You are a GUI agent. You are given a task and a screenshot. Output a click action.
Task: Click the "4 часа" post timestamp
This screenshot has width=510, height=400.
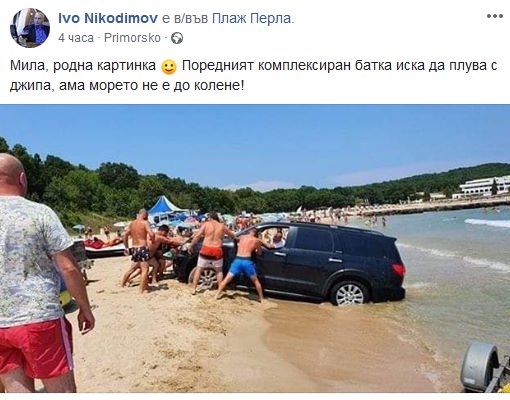click(x=76, y=38)
